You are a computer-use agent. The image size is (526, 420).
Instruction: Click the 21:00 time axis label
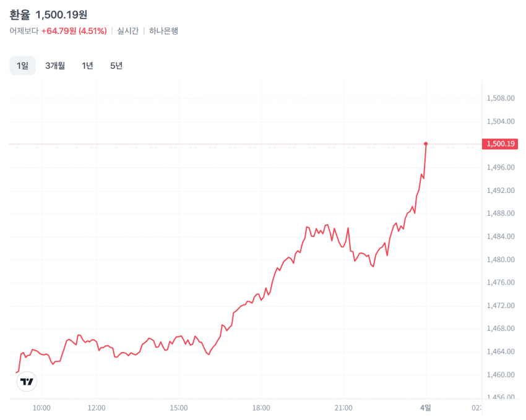[x=343, y=408]
